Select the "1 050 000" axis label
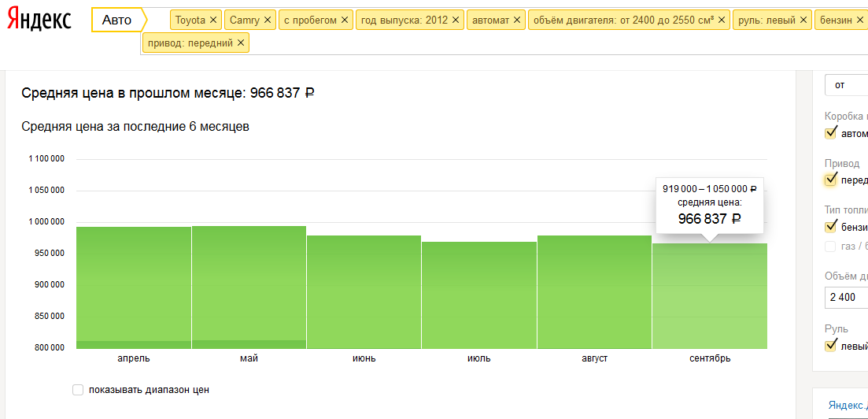 point(46,190)
